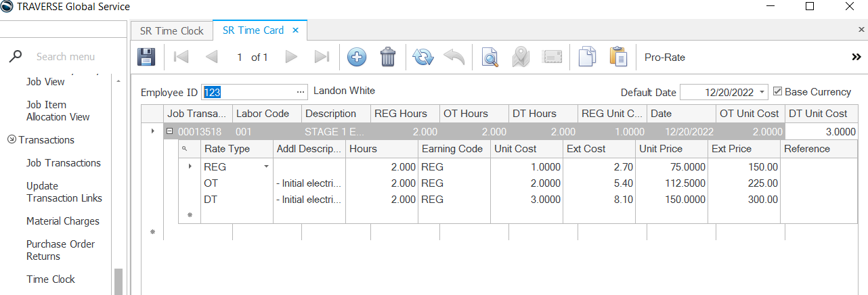Open the magnifier preview icon

click(x=490, y=58)
